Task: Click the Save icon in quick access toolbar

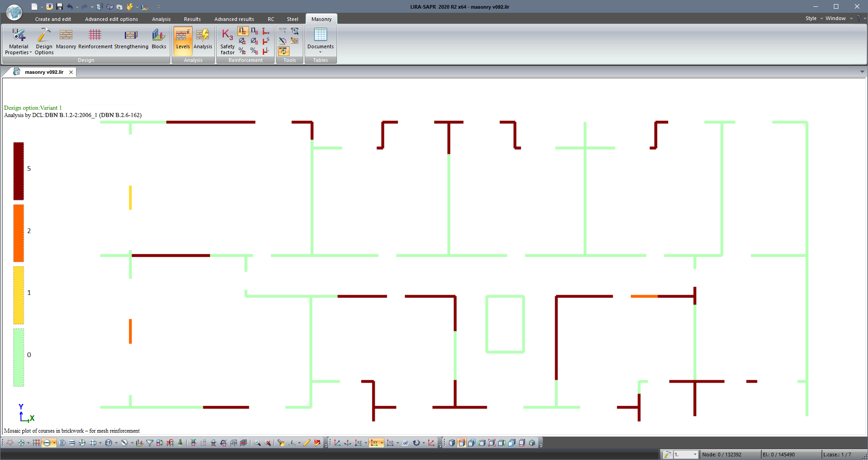Action: point(60,6)
